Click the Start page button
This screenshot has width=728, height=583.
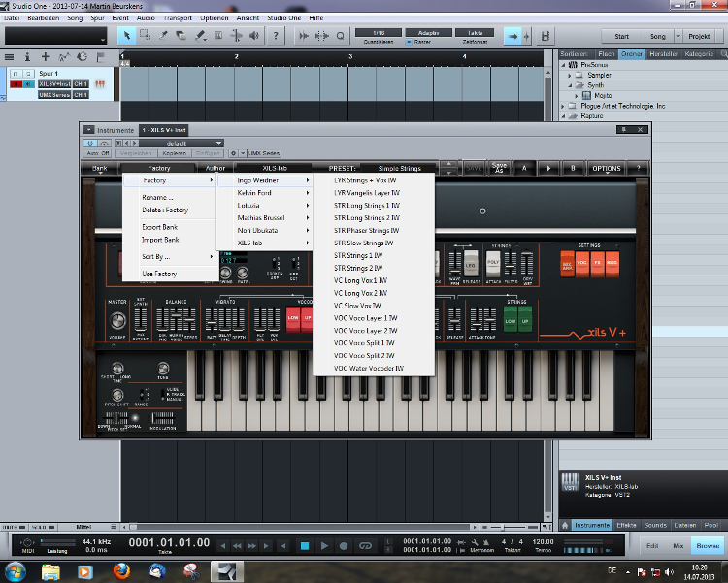[621, 36]
